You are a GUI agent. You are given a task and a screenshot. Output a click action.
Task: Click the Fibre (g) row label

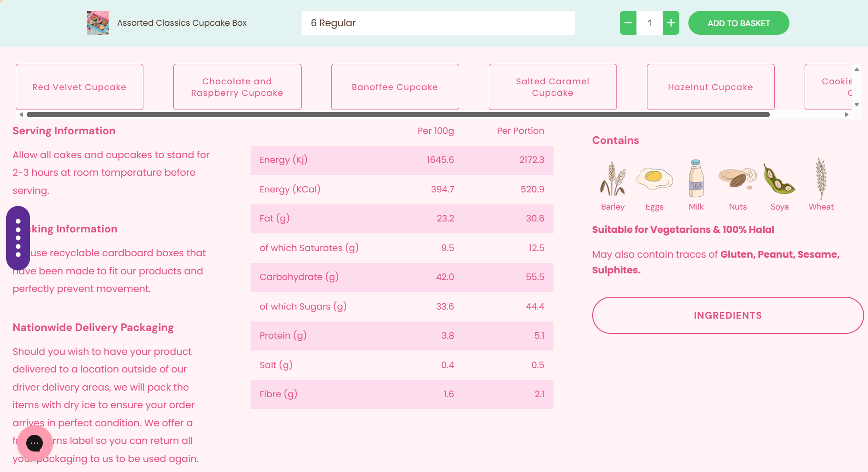pos(278,394)
